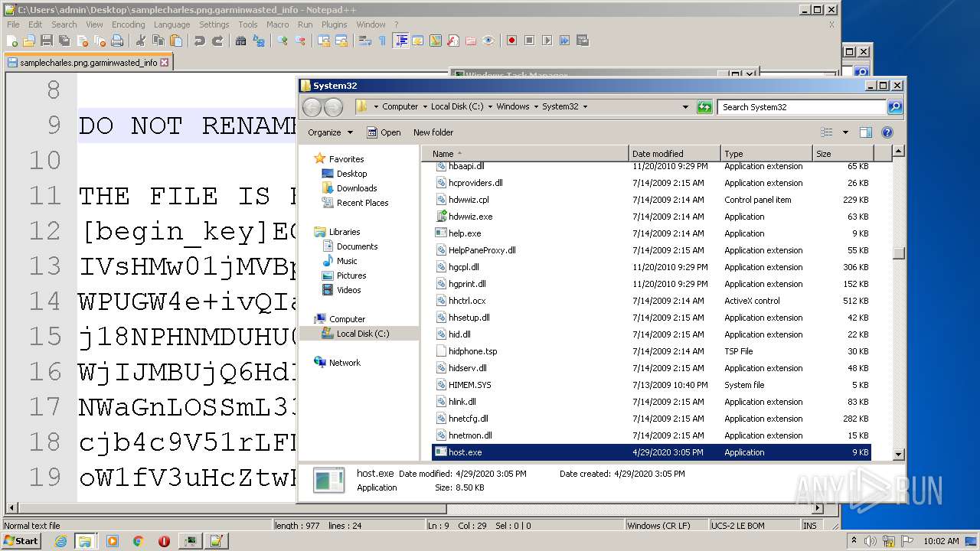Click the New file icon in Notepad++
This screenshot has width=980, height=551.
pyautogui.click(x=13, y=41)
